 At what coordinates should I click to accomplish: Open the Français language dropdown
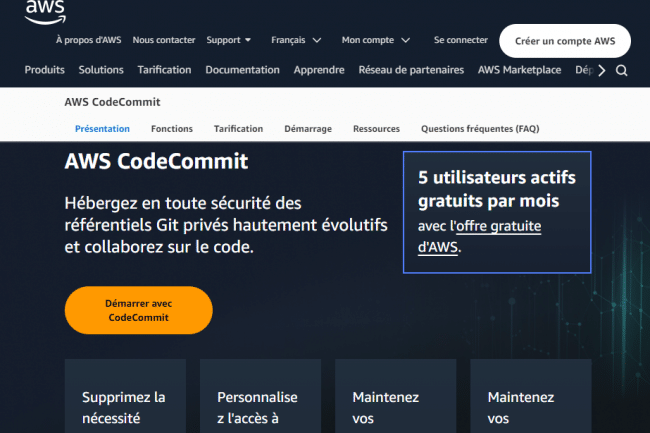tap(296, 40)
